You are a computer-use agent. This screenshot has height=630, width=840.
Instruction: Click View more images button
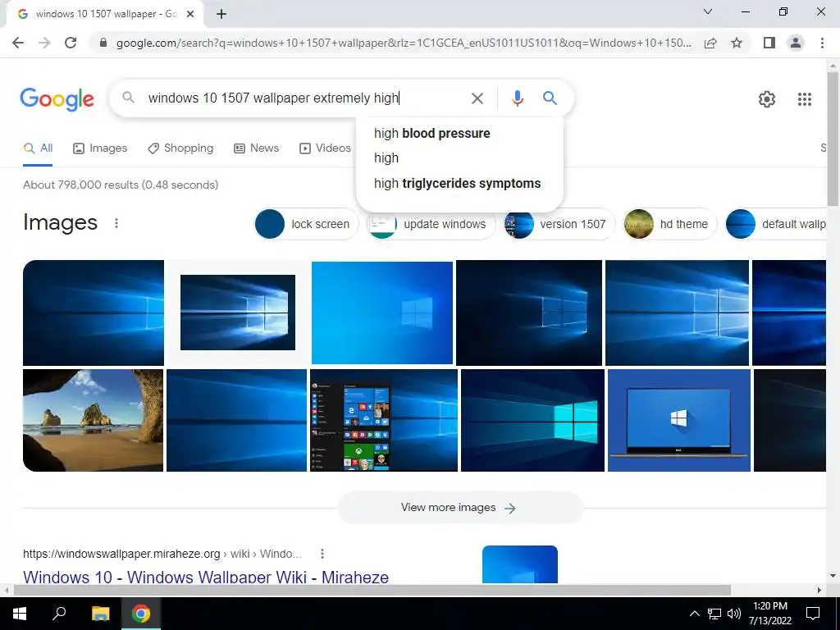coord(459,507)
